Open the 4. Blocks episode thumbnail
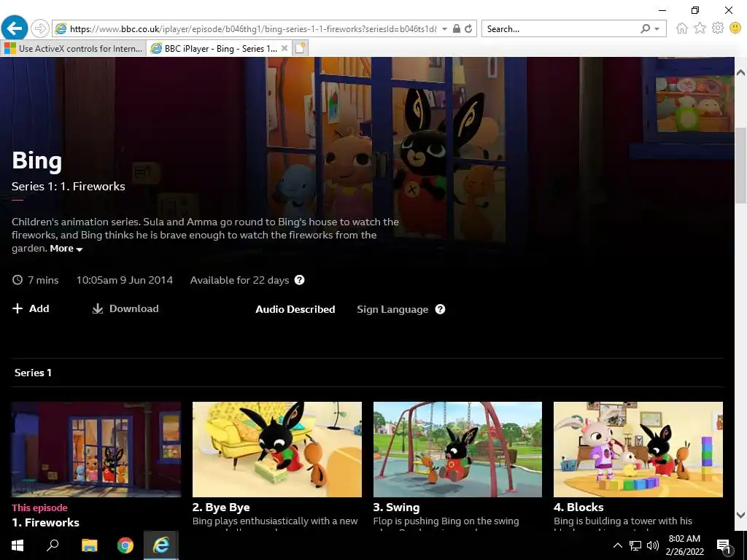 click(638, 449)
